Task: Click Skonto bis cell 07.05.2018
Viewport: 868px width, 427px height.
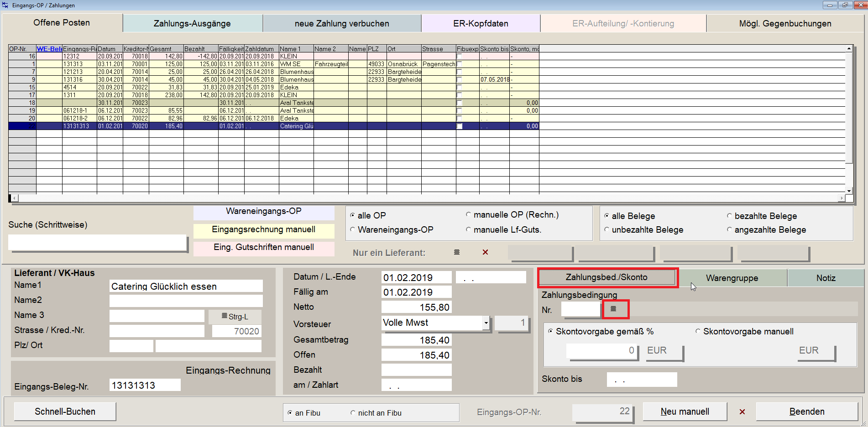Action: 495,79
